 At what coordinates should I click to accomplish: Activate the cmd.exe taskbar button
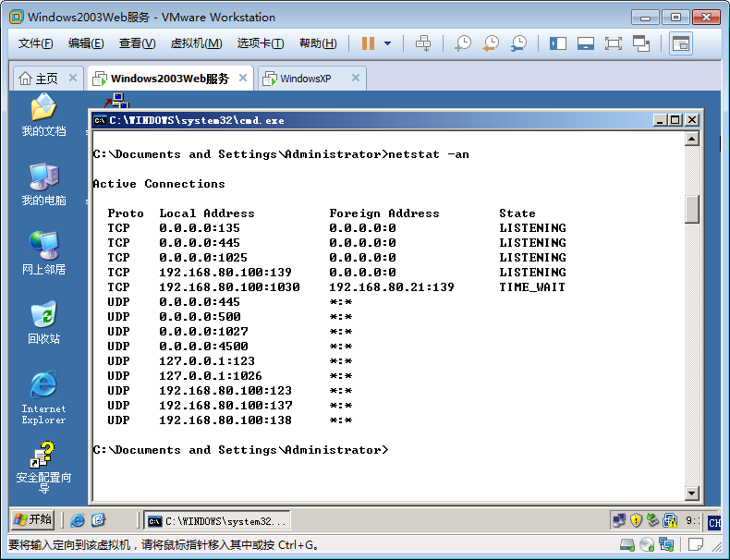pos(217,521)
